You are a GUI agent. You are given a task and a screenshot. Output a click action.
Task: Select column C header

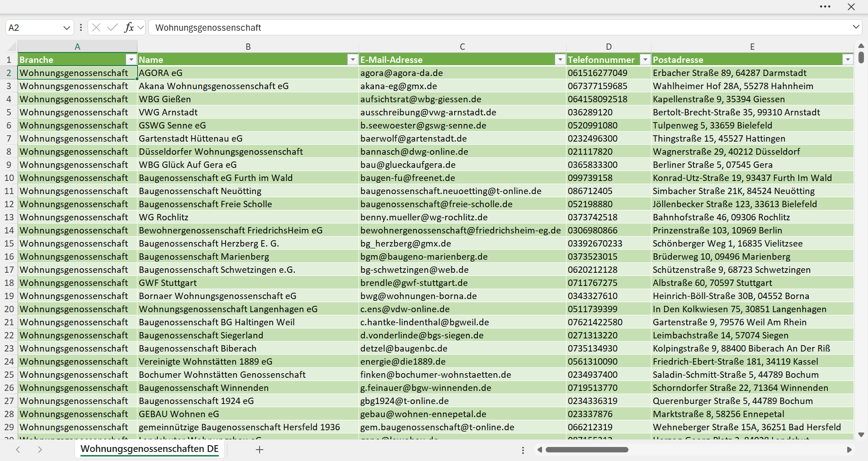tap(462, 47)
